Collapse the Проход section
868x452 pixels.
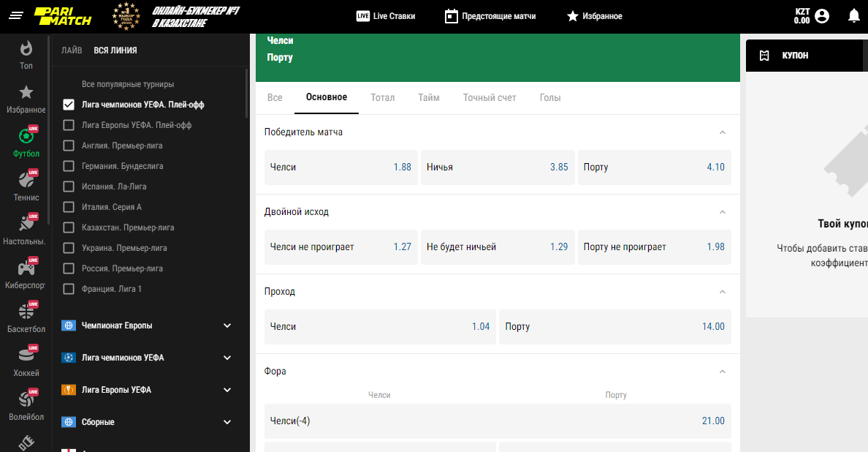(723, 292)
